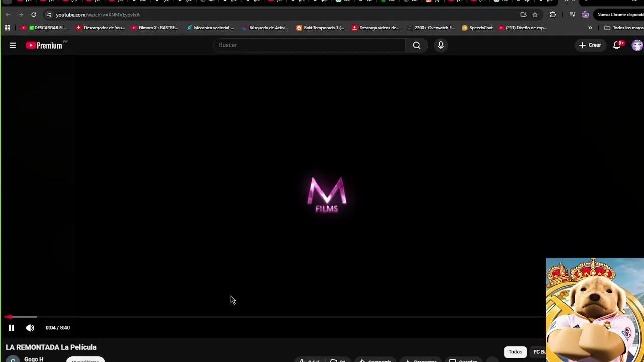Go forward in browser history
This screenshot has height=362, width=644.
21,15
